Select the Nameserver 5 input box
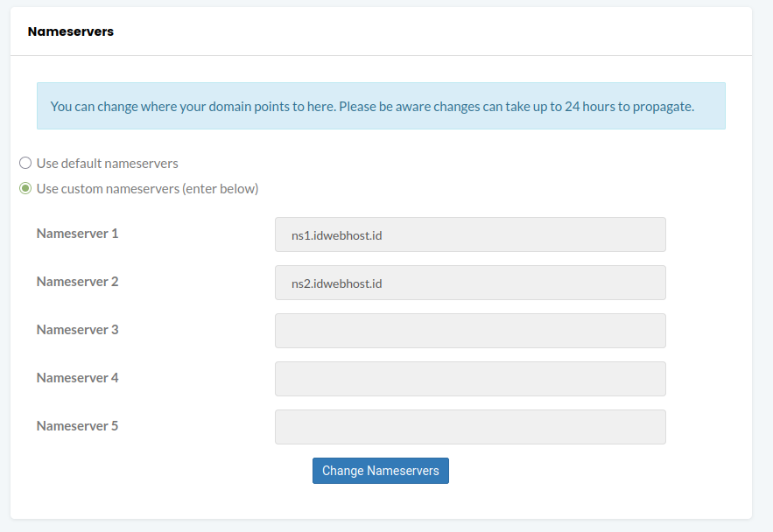Viewport: 773px width, 532px height. click(x=470, y=427)
